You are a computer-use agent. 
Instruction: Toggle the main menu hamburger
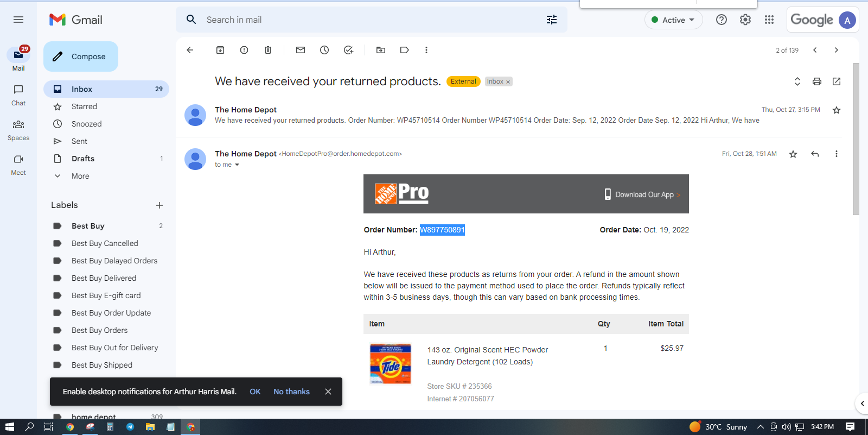[x=18, y=20]
